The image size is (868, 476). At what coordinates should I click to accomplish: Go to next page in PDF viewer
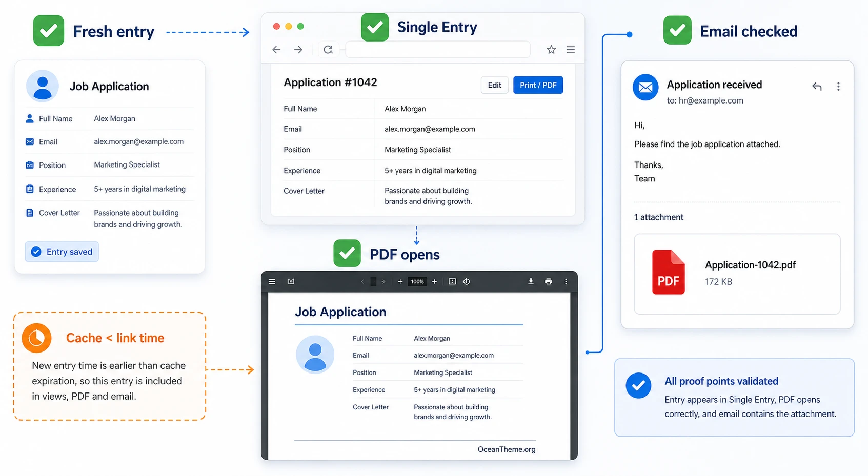[383, 281]
